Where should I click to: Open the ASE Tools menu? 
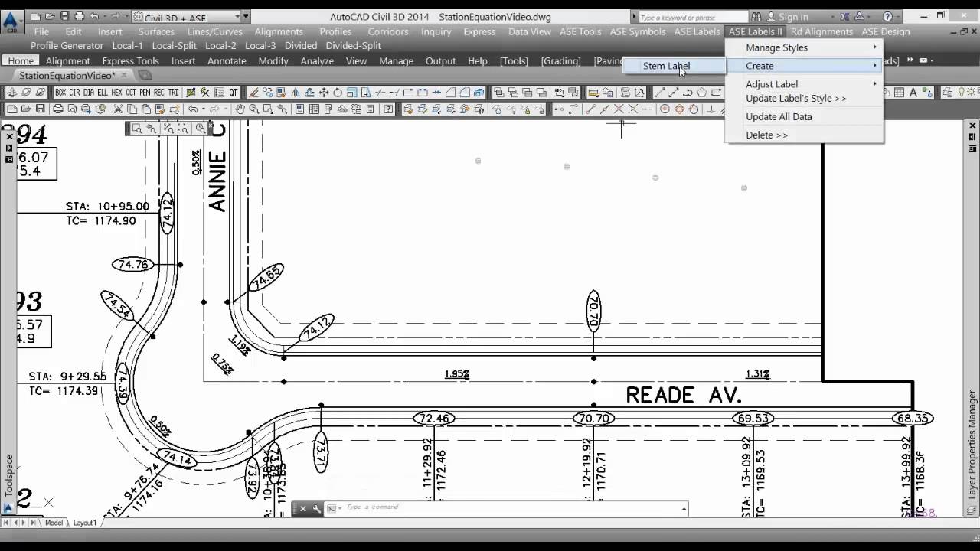(580, 31)
